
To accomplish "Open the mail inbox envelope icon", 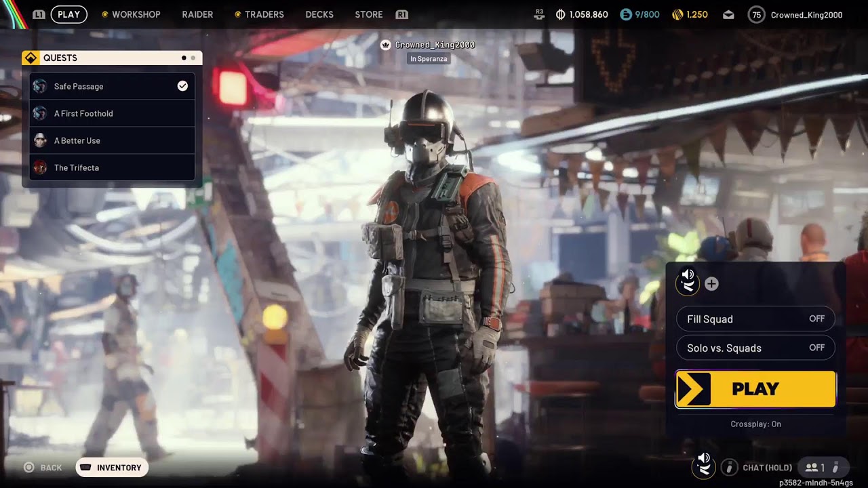I will tap(728, 14).
